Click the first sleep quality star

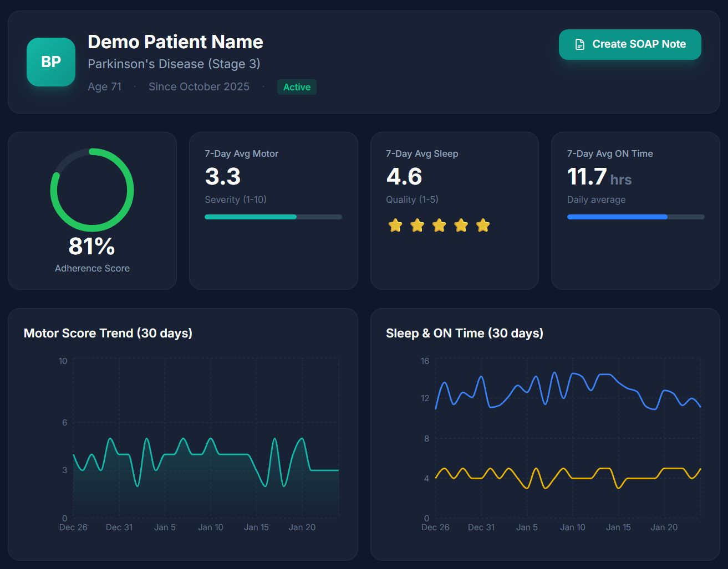395,225
